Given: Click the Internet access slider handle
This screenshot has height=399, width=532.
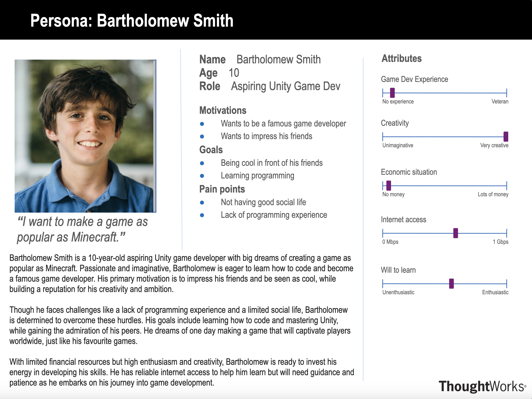Looking at the screenshot, I should click(456, 233).
